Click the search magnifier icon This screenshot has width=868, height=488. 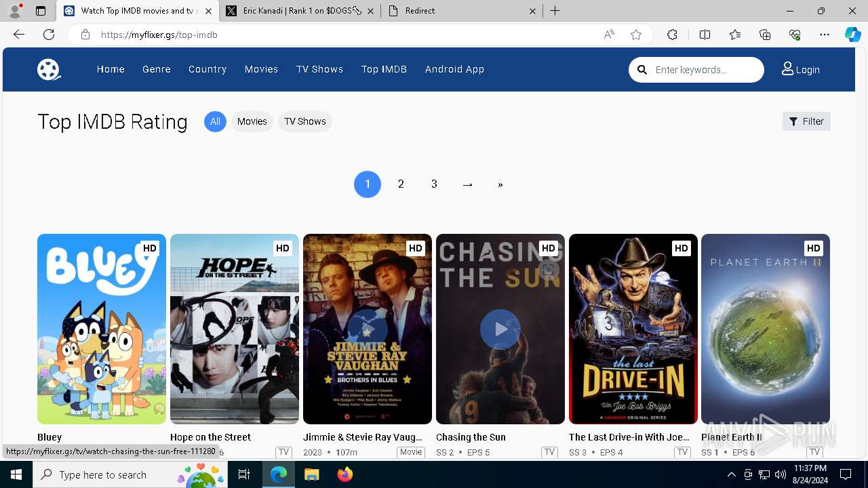tap(642, 70)
